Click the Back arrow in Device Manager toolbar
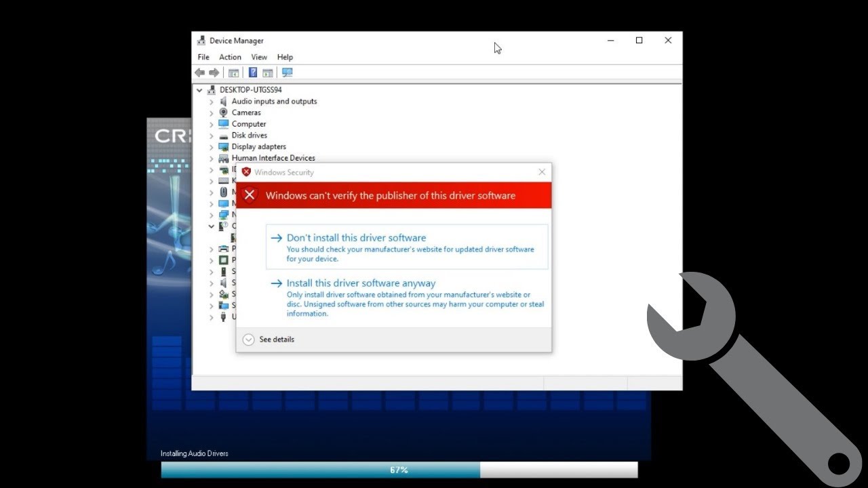868x488 pixels. click(x=199, y=73)
